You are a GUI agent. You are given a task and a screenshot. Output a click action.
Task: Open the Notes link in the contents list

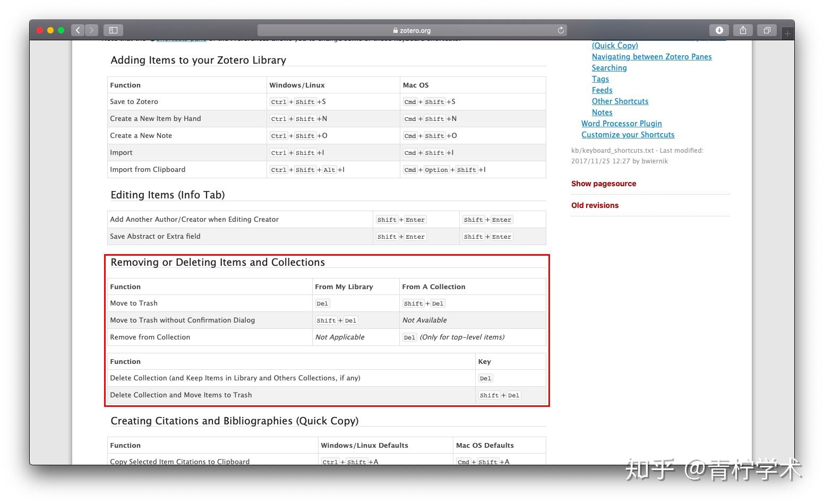pos(602,112)
